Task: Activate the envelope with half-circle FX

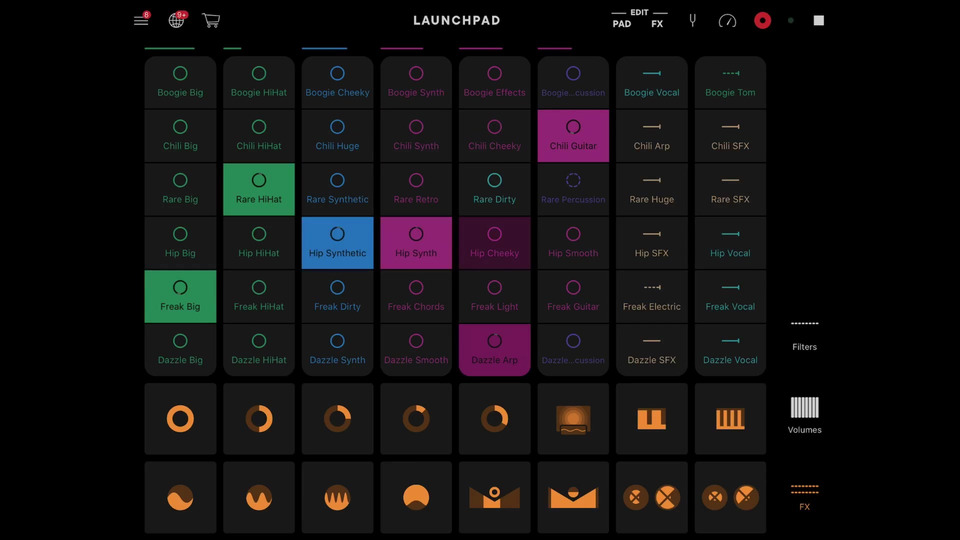Action: 573,497
